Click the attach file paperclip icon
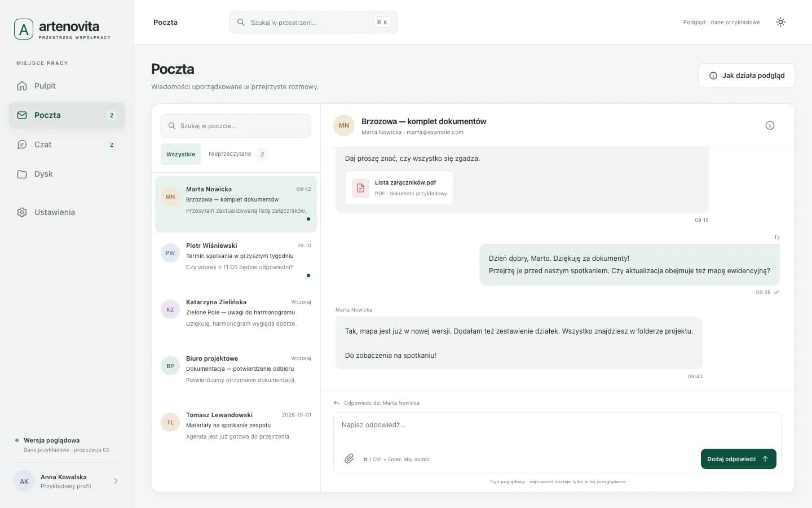This screenshot has width=812, height=508. pos(349,459)
